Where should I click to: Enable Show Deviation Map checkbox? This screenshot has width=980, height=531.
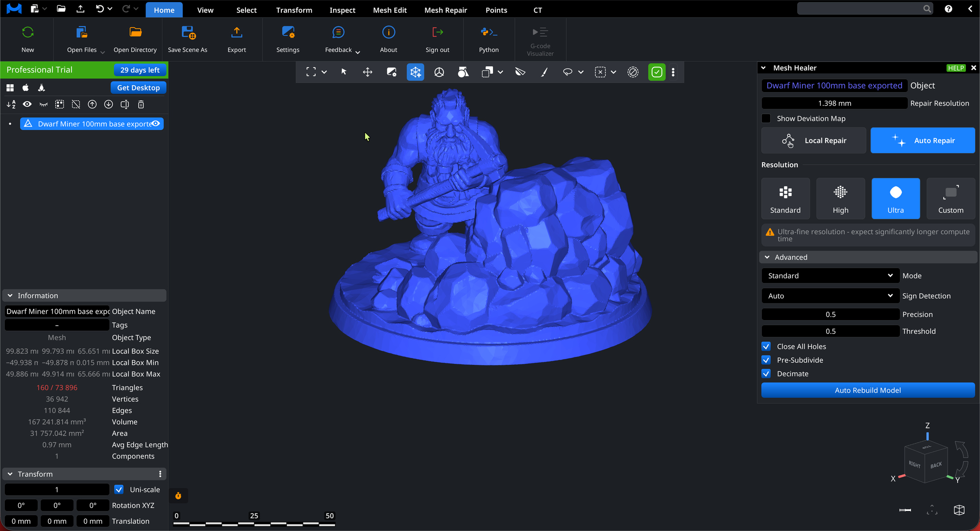click(x=766, y=119)
